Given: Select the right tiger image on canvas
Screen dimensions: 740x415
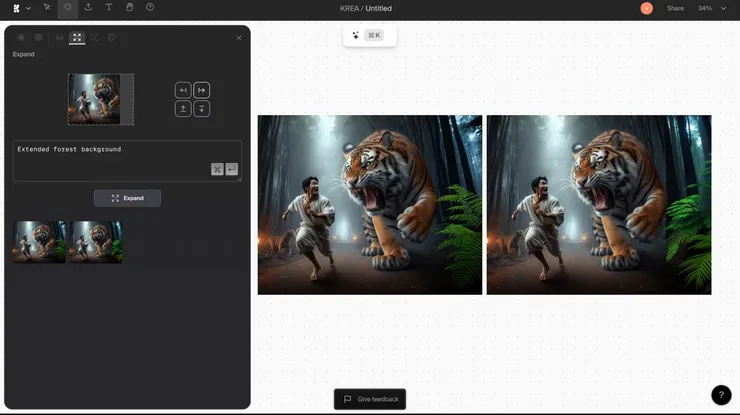Looking at the screenshot, I should [x=599, y=205].
